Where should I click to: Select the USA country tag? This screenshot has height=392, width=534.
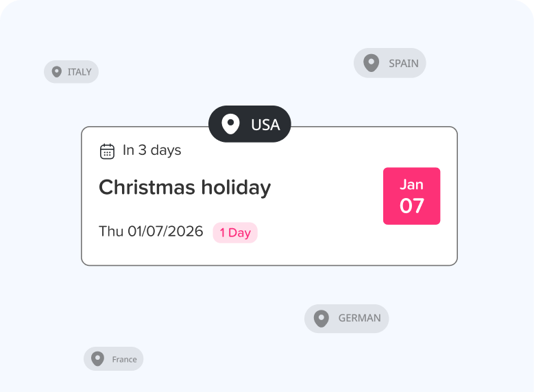point(250,125)
